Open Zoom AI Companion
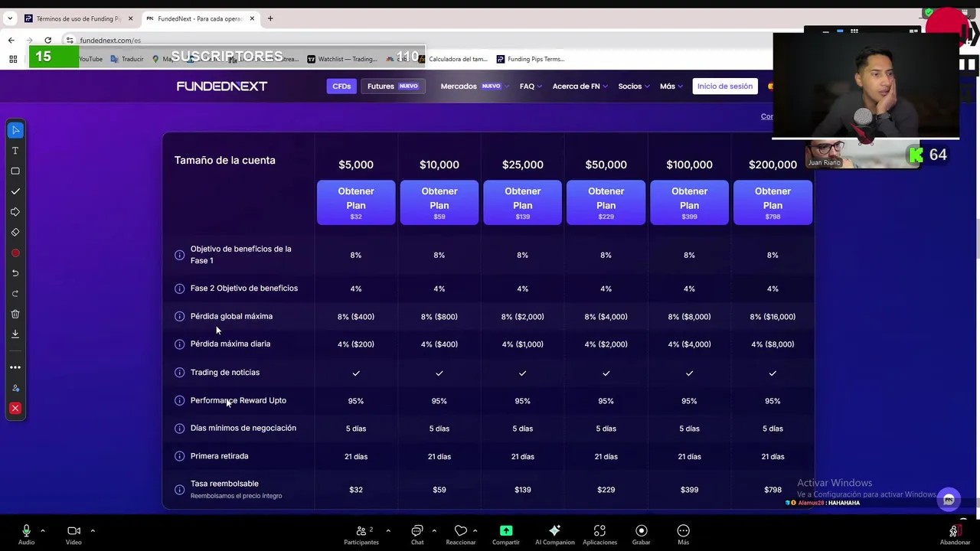 554,535
